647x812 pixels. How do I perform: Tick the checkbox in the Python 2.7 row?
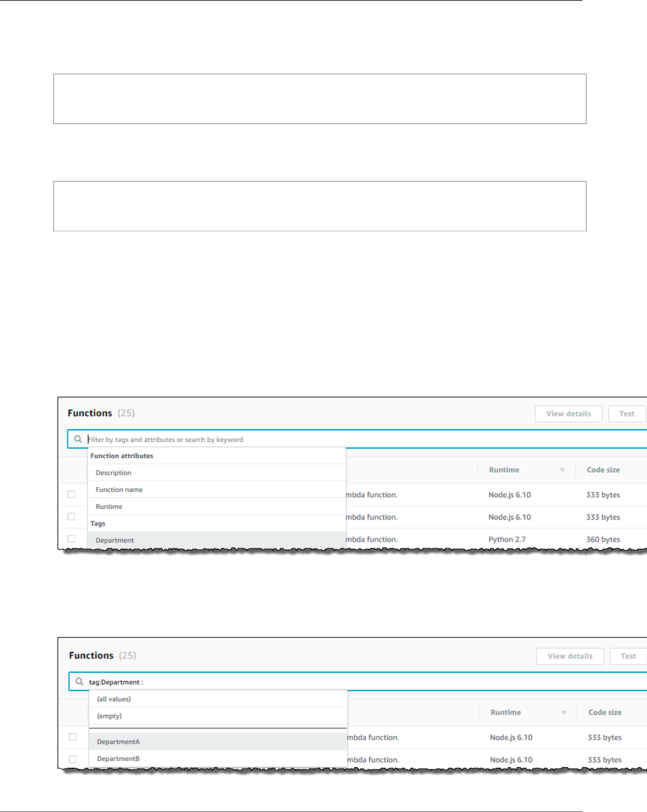71,539
